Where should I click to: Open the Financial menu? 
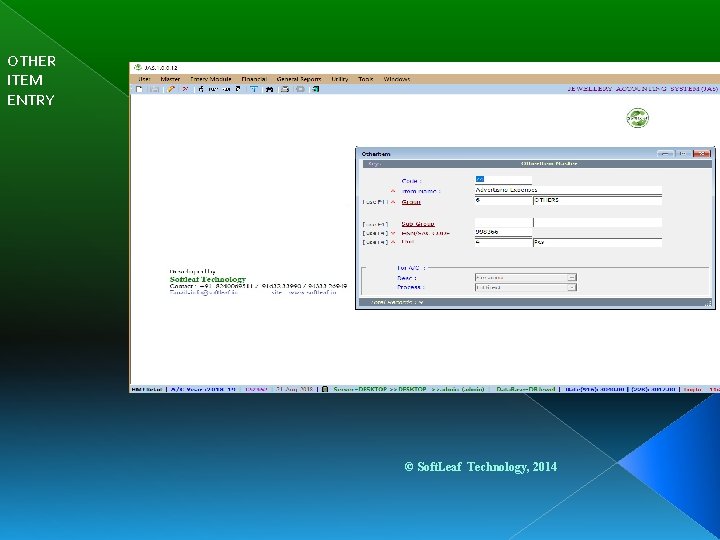point(254,79)
